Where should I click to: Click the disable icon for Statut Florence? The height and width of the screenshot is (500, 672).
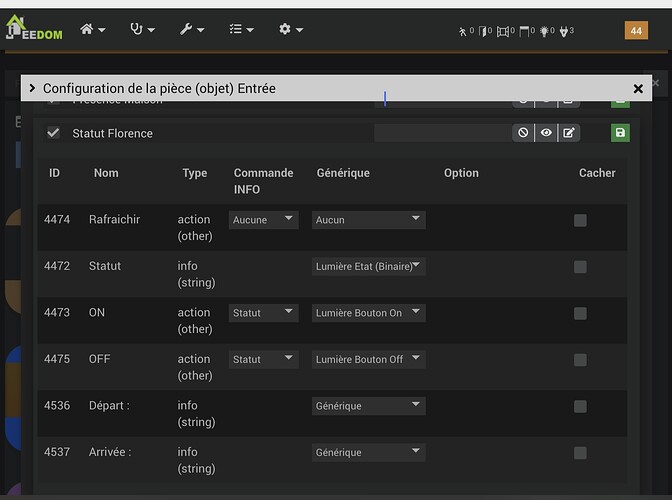523,133
